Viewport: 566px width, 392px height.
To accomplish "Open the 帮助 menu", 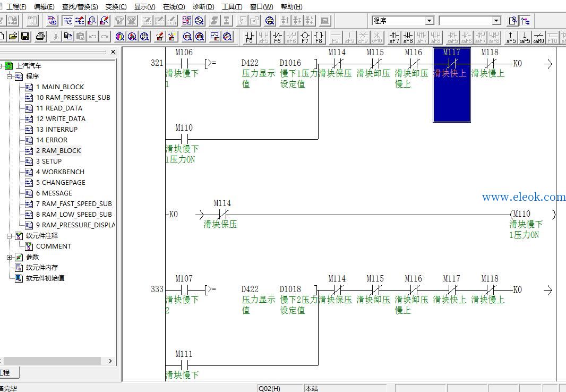I will [x=291, y=6].
